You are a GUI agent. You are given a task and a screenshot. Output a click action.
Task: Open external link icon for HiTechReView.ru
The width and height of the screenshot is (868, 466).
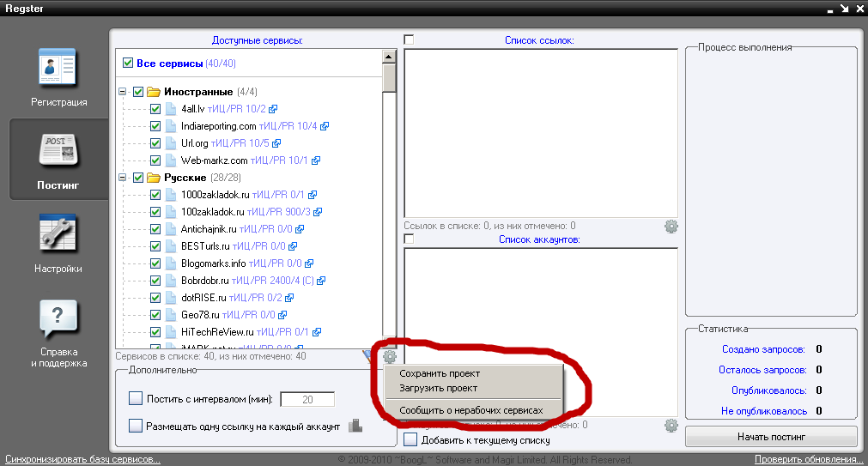[x=317, y=332]
